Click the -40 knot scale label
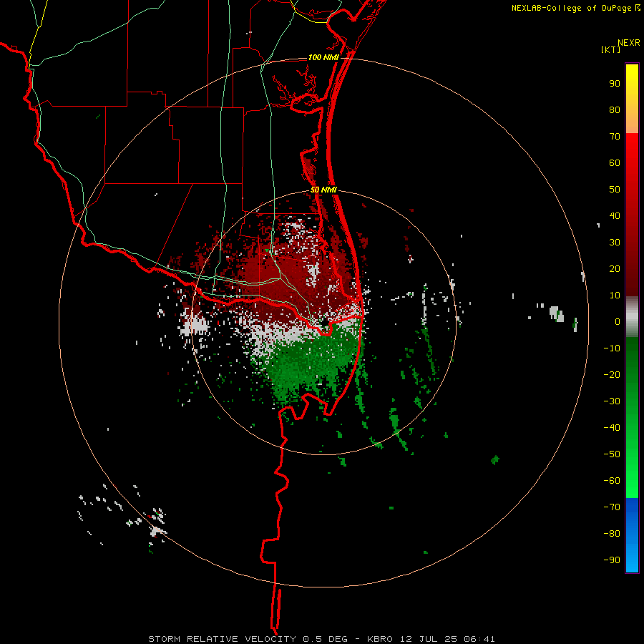The width and height of the screenshot is (644, 644). tap(612, 428)
